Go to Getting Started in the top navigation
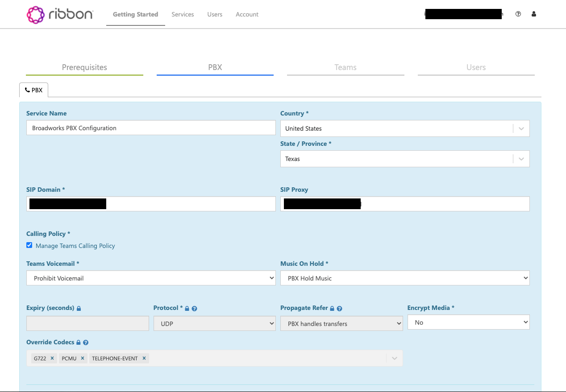Screen dimensions: 566x392 coord(135,14)
